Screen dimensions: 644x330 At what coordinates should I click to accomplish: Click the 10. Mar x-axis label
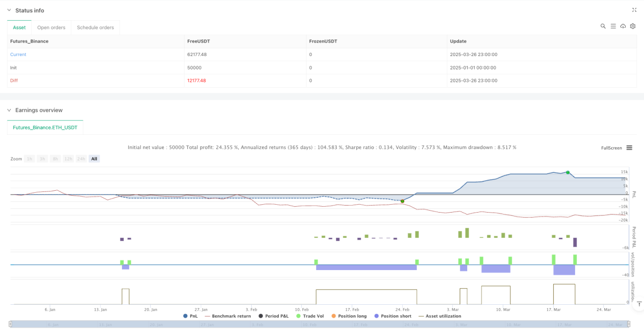point(503,309)
